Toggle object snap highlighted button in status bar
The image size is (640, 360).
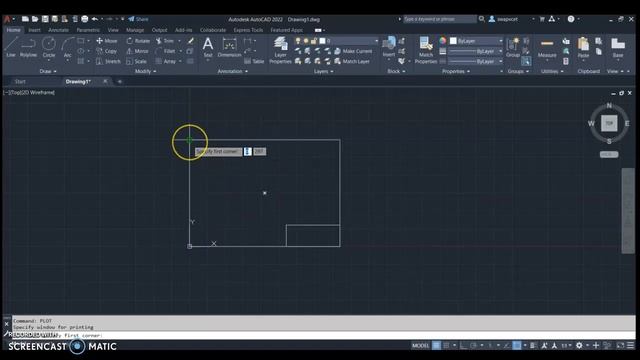coord(517,345)
